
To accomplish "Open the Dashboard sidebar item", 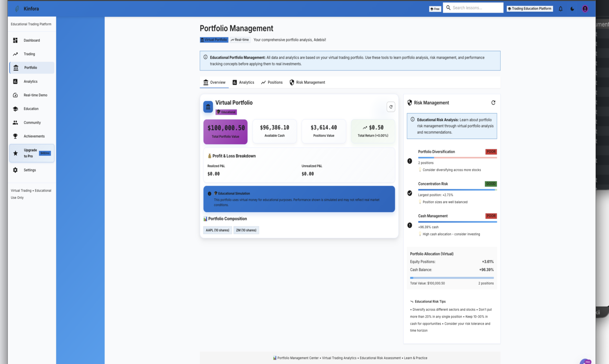I will (x=32, y=40).
